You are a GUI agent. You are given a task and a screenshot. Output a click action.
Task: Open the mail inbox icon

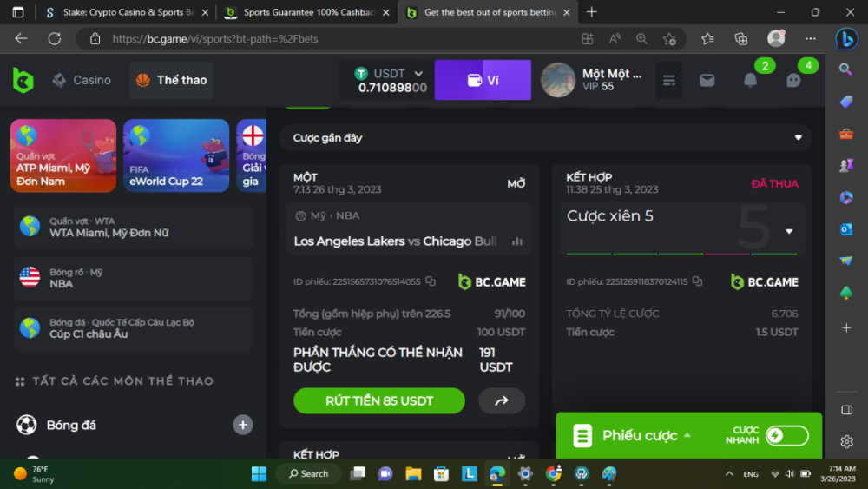coord(707,80)
